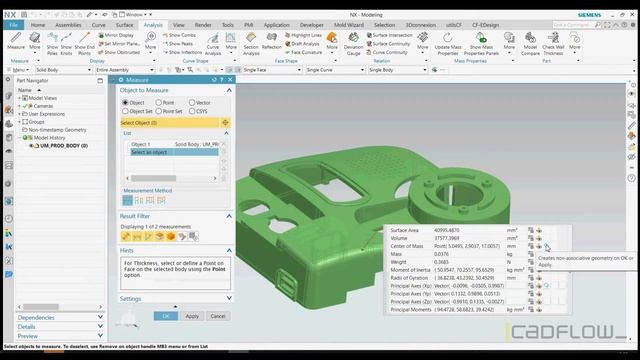Open the Single Face dropdown
640x360 pixels.
click(272, 70)
